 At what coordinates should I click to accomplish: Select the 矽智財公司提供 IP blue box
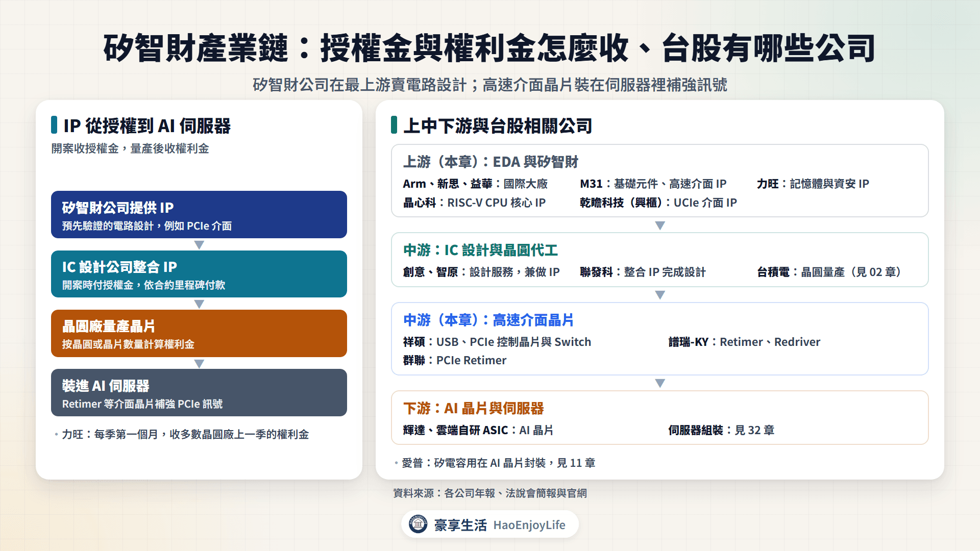199,214
